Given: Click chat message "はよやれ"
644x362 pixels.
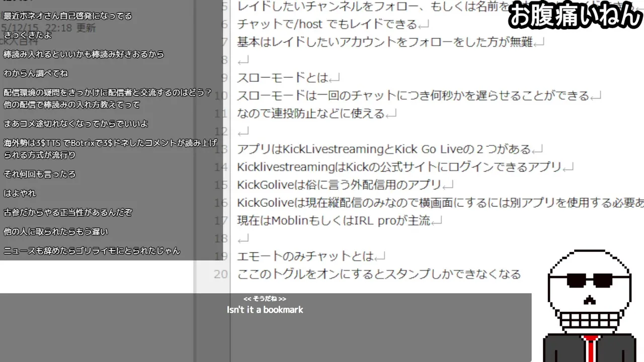Looking at the screenshot, I should (20, 194).
